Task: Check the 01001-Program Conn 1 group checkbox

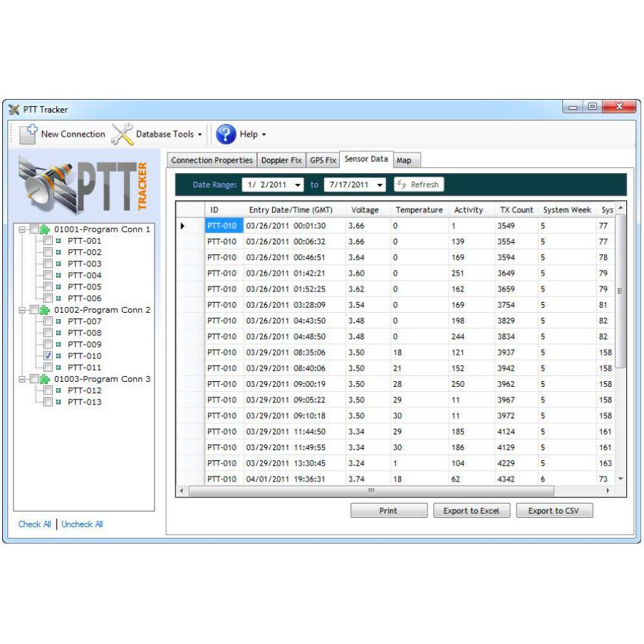Action: 34,229
